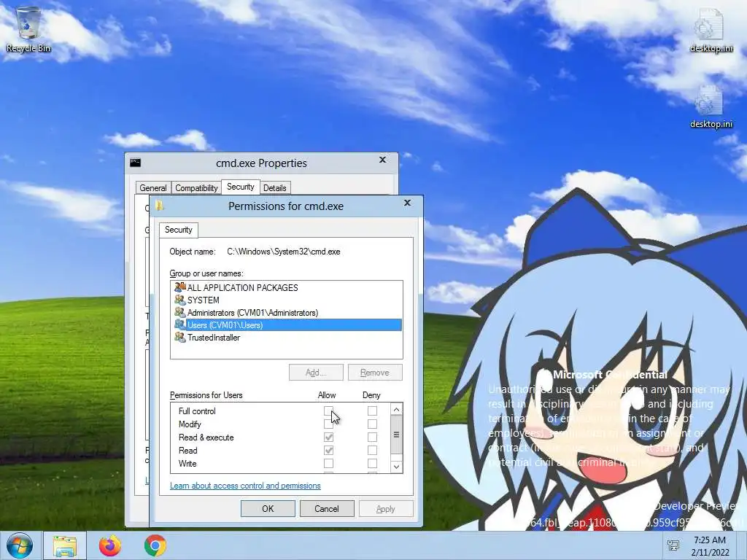Click the Remove button
The image size is (747, 560).
[375, 373]
